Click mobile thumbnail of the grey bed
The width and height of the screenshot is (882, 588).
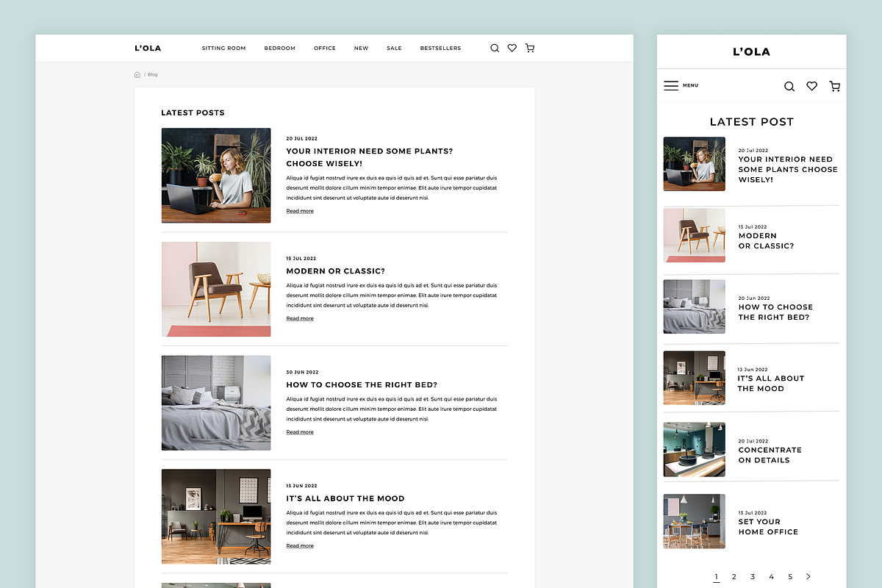point(695,306)
